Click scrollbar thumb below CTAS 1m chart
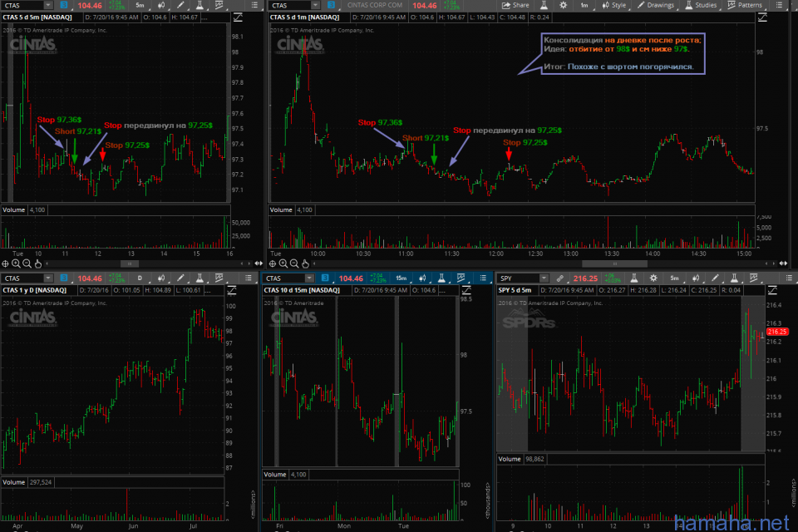This screenshot has width=798, height=532. tap(614, 264)
